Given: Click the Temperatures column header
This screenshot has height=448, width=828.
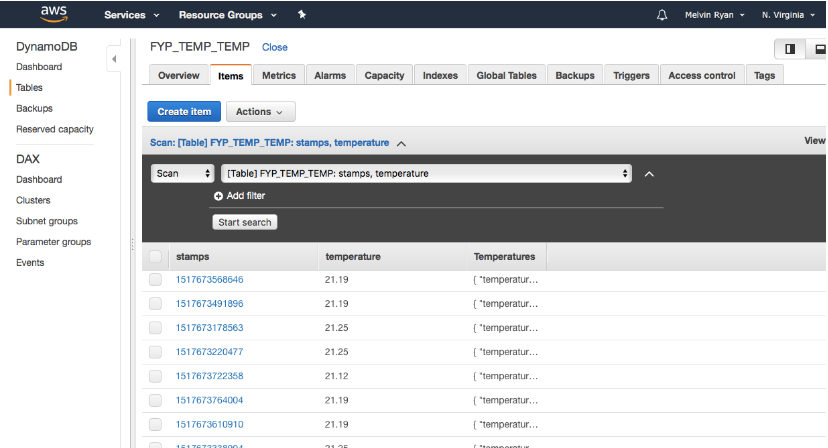Looking at the screenshot, I should (x=504, y=257).
